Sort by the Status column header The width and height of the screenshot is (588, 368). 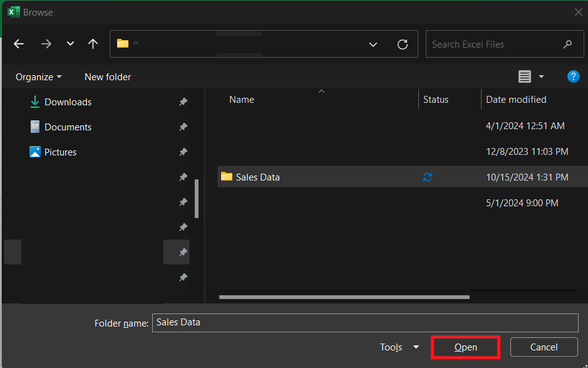(x=436, y=100)
